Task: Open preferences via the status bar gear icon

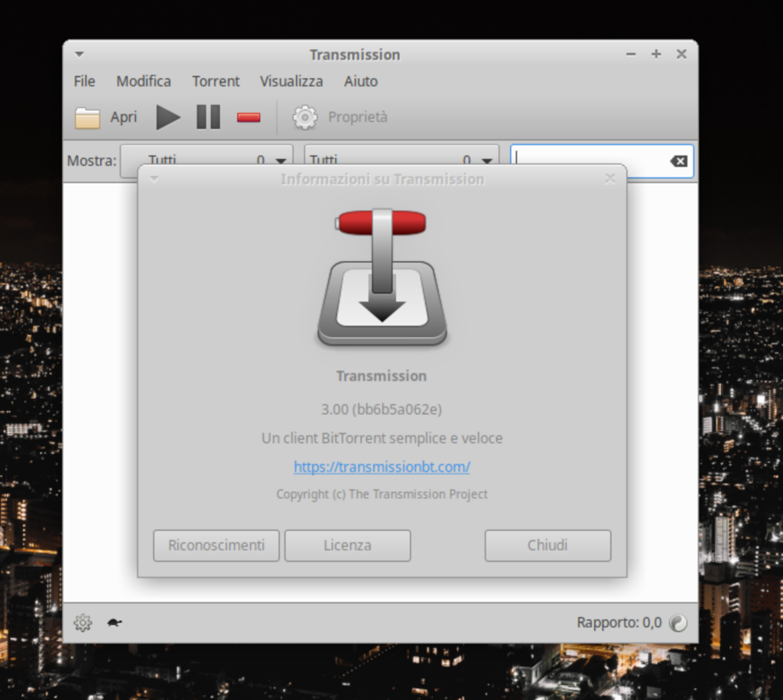Action: (83, 623)
